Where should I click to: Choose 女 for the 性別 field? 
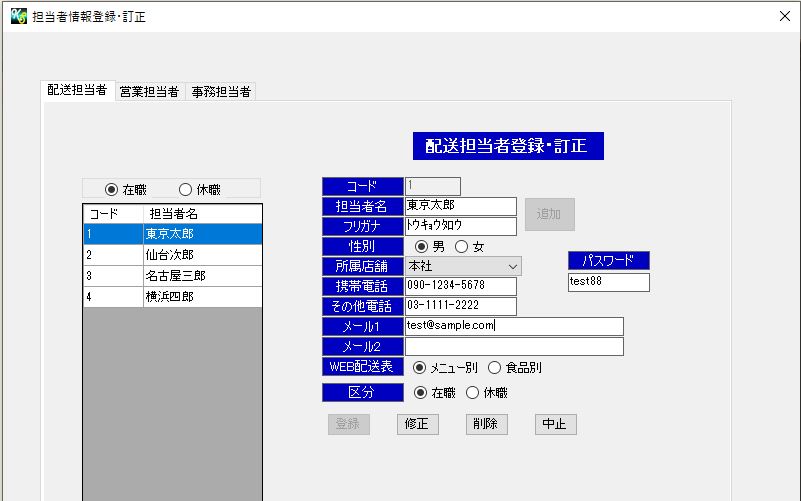point(462,247)
